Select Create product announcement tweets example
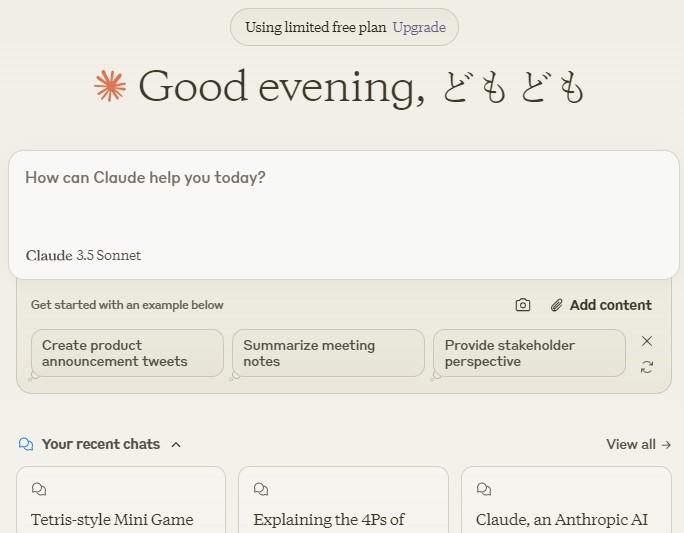Screen dimensions: 684x533 127,353
